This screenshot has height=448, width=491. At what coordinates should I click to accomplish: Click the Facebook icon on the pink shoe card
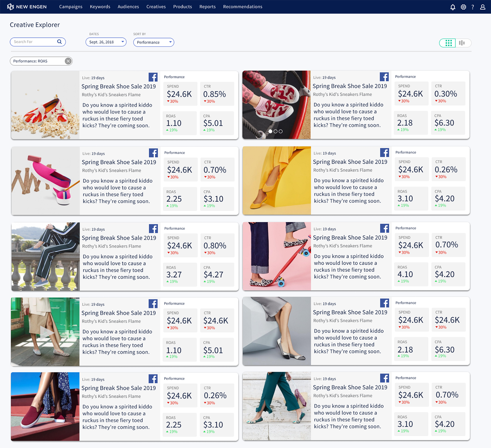[x=153, y=153]
